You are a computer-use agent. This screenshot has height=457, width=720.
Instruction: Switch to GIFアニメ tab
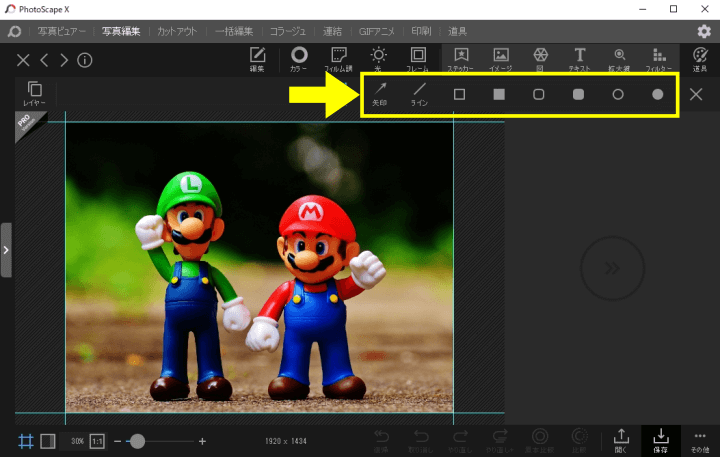coord(377,31)
